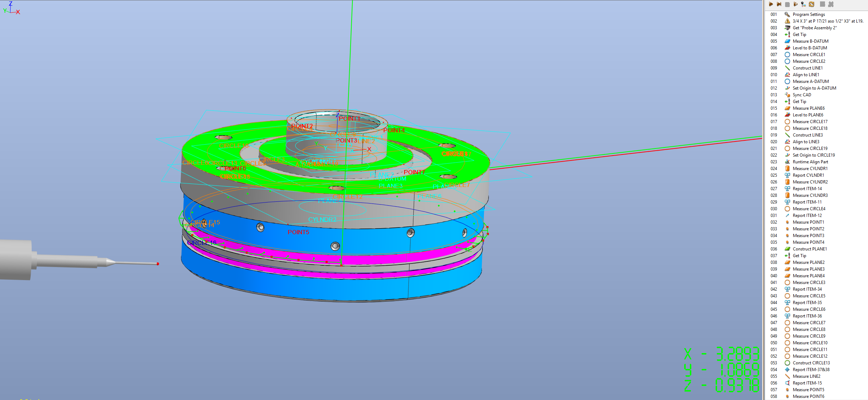
Task: Click the position icon for Report ITEM-37&38
Action: click(787, 370)
